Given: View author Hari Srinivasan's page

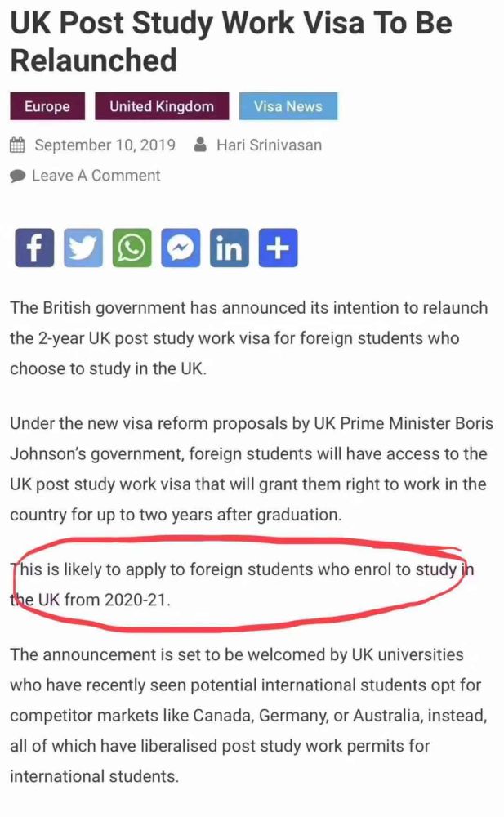Looking at the screenshot, I should [x=269, y=145].
